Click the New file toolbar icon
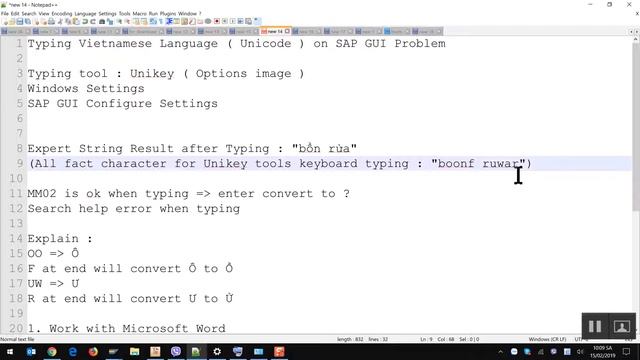Viewport: 640px width, 360px height. click(5, 21)
